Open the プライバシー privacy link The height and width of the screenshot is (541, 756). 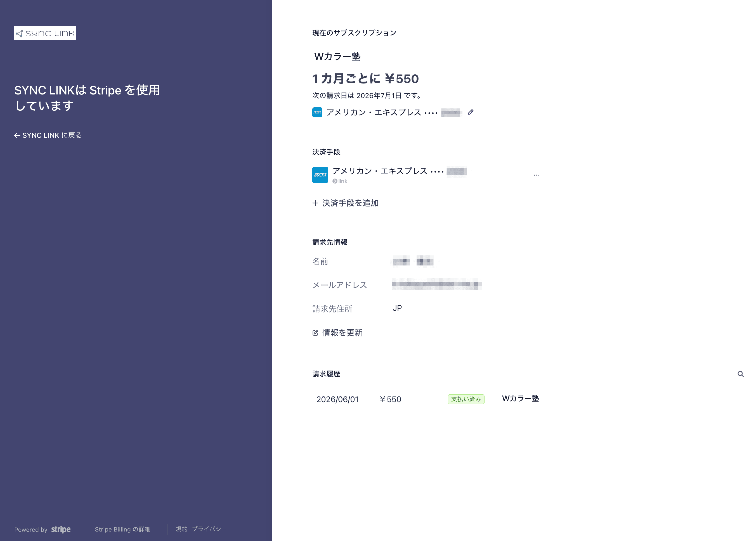tap(209, 529)
